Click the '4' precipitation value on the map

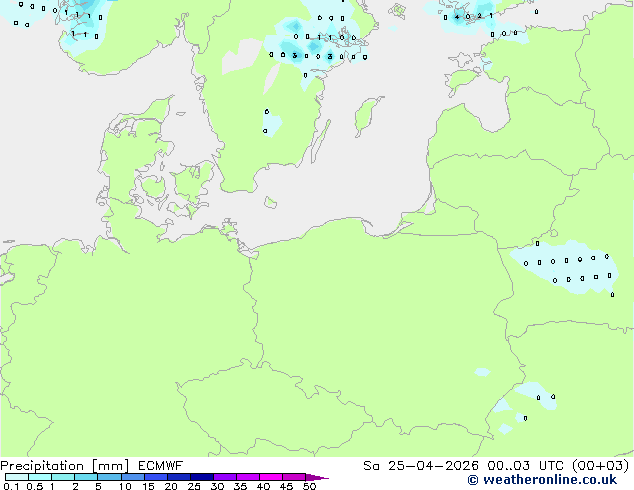pos(457,17)
